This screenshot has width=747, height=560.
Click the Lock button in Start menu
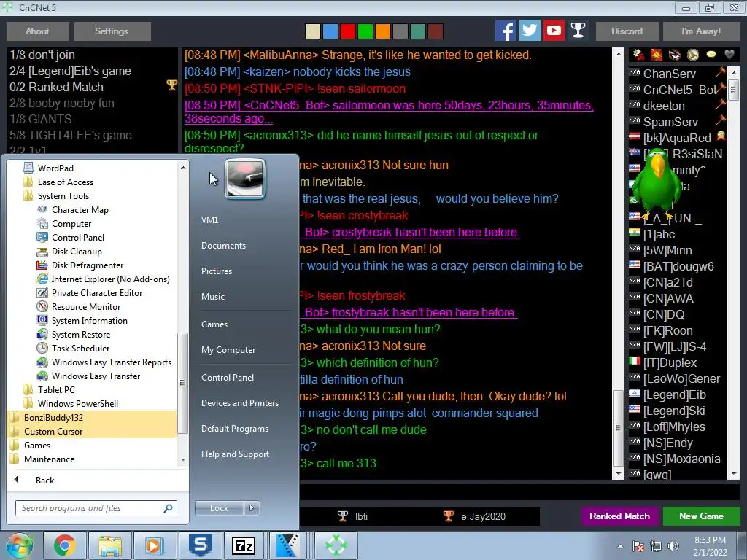point(219,508)
